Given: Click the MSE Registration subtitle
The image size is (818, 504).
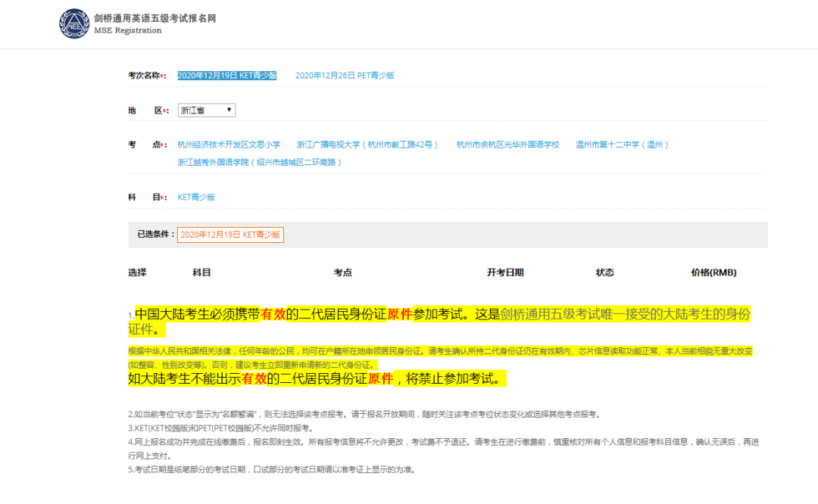Looking at the screenshot, I should click(x=128, y=31).
